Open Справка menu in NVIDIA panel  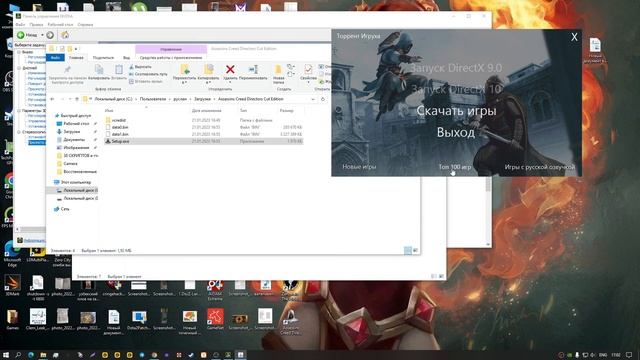(x=85, y=25)
